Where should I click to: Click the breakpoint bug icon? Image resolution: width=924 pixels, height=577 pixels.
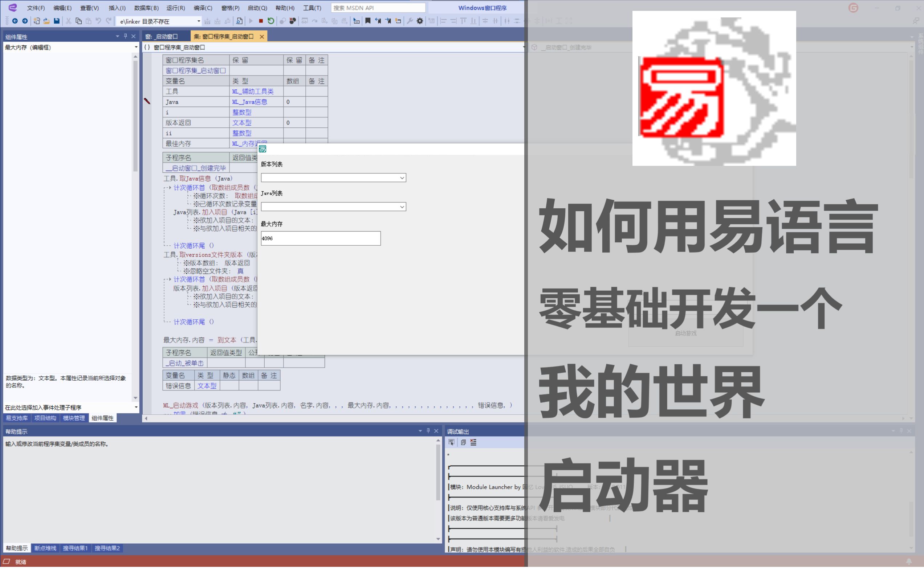click(x=293, y=21)
